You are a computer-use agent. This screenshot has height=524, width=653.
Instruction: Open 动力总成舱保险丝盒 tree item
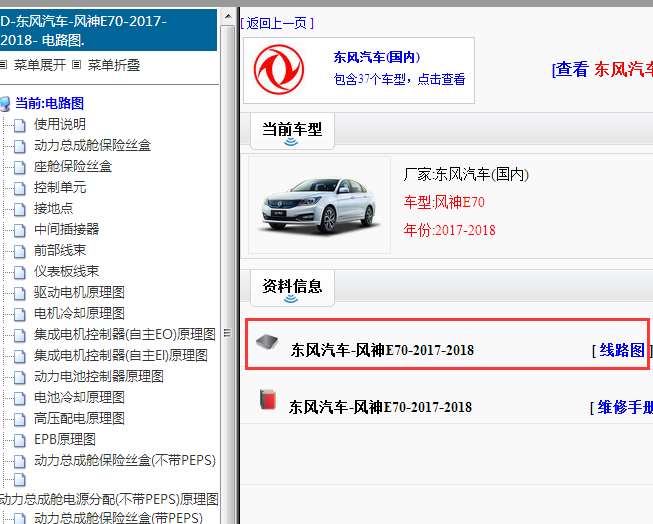click(x=92, y=145)
